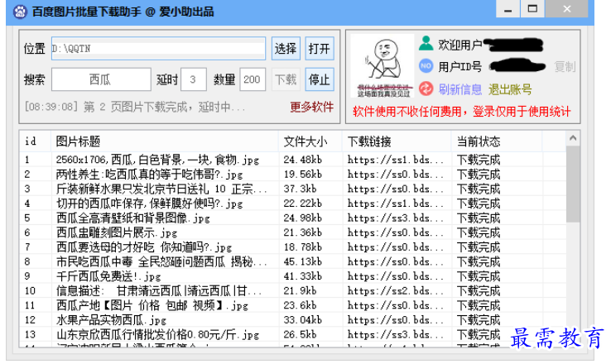
Task: Click the blue NO user ID icon
Action: (426, 66)
